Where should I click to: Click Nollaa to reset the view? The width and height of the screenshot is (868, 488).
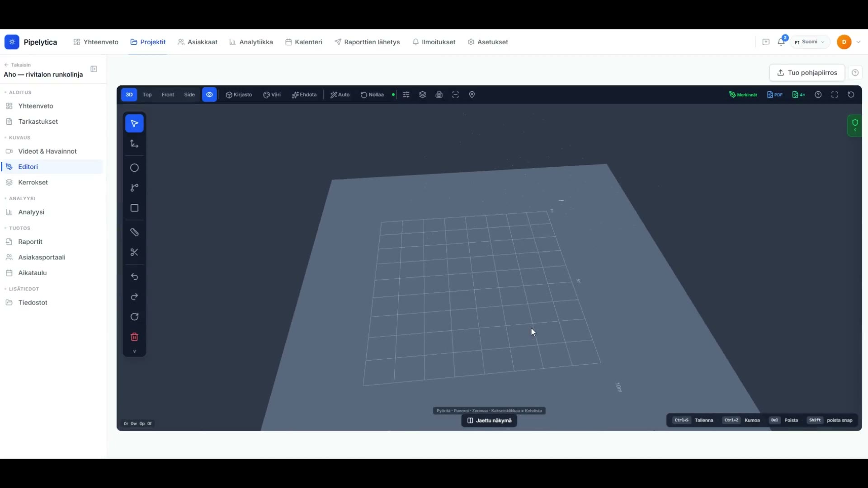372,95
